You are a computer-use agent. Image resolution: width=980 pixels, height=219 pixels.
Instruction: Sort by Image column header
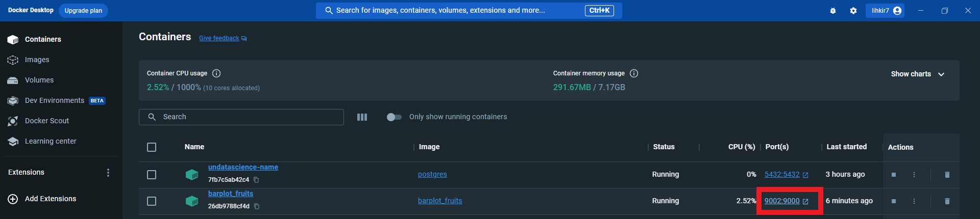[429, 147]
